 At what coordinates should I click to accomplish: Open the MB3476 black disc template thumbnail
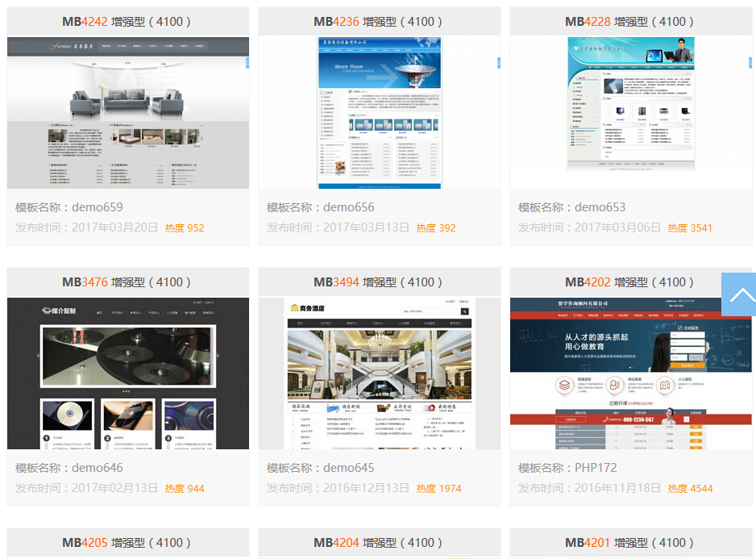(x=128, y=373)
